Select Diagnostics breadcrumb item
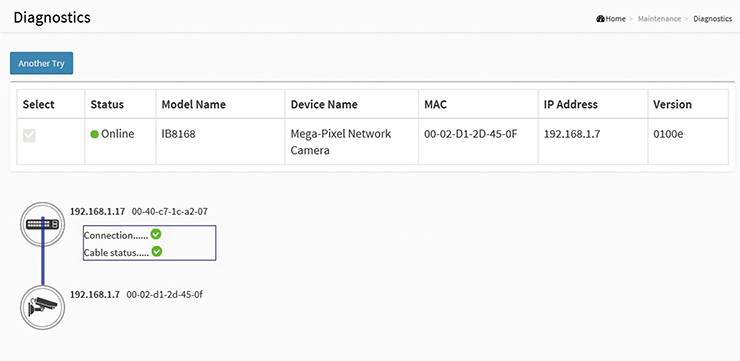 pyautogui.click(x=713, y=19)
